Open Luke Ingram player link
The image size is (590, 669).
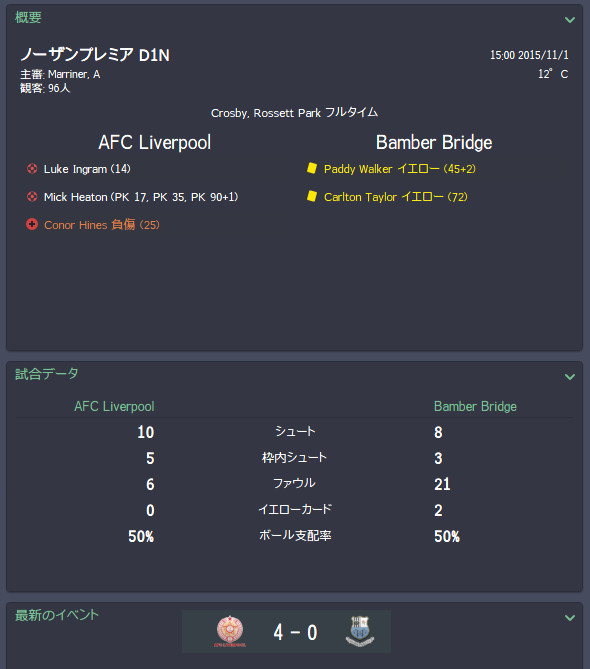pyautogui.click(x=75, y=169)
